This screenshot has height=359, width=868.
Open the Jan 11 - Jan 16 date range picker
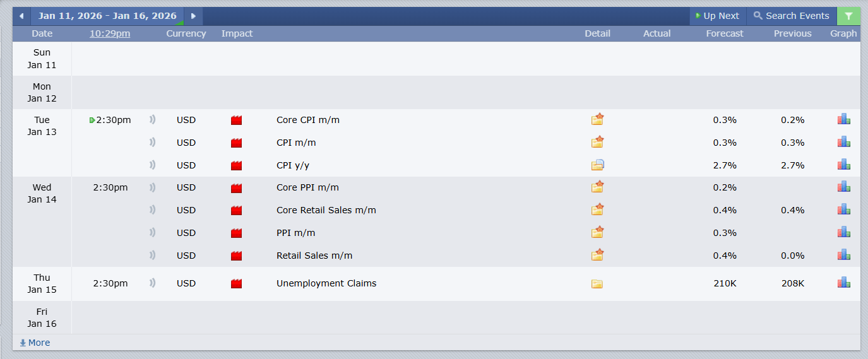click(x=107, y=16)
